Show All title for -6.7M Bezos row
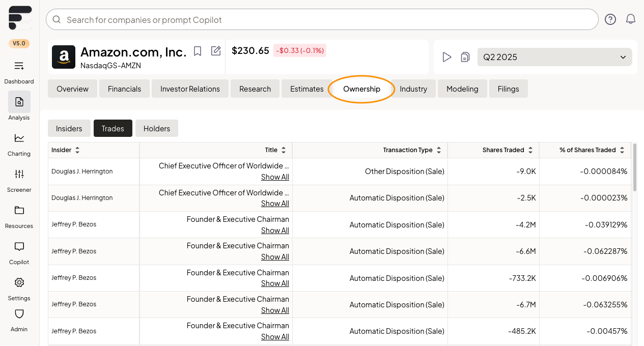 [275, 310]
